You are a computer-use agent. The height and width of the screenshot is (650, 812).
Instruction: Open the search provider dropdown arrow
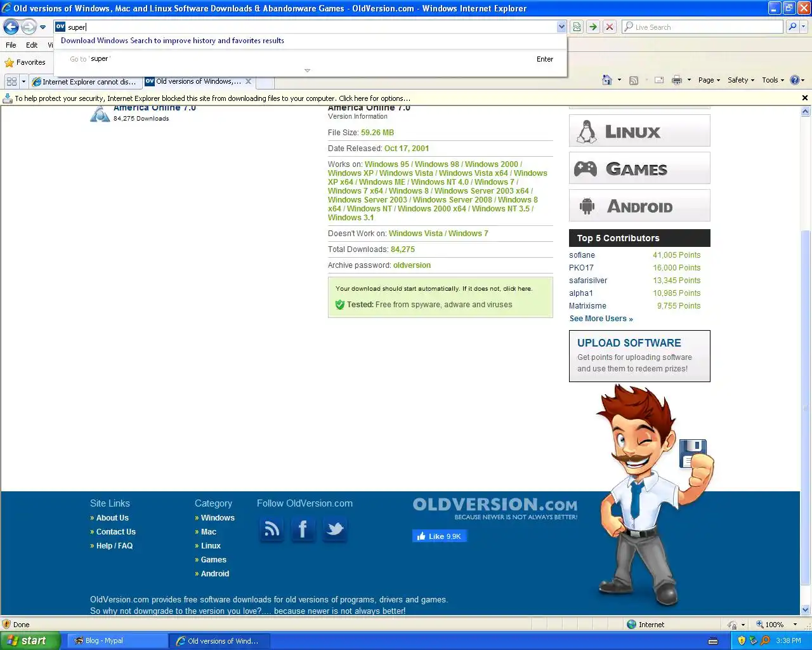click(x=804, y=27)
